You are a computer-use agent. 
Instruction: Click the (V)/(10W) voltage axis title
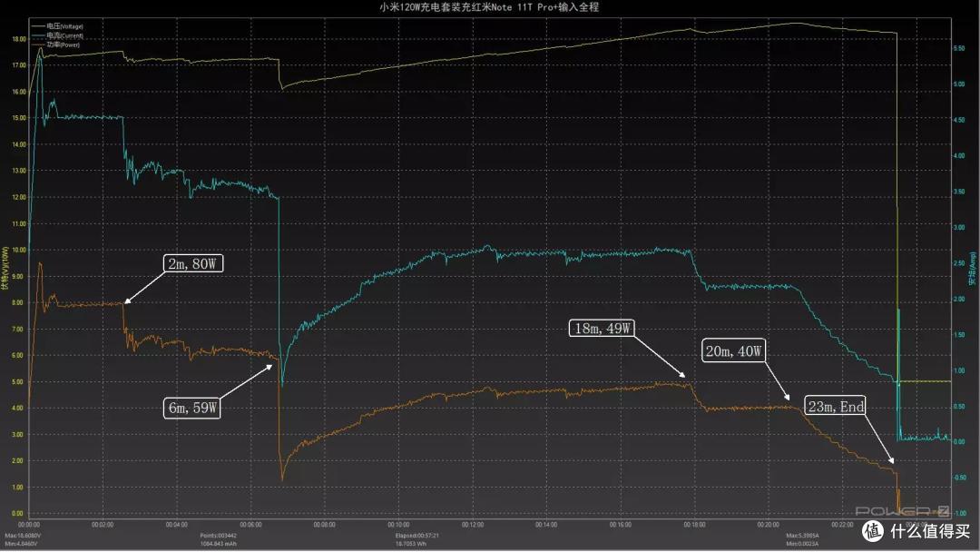tap(5, 268)
